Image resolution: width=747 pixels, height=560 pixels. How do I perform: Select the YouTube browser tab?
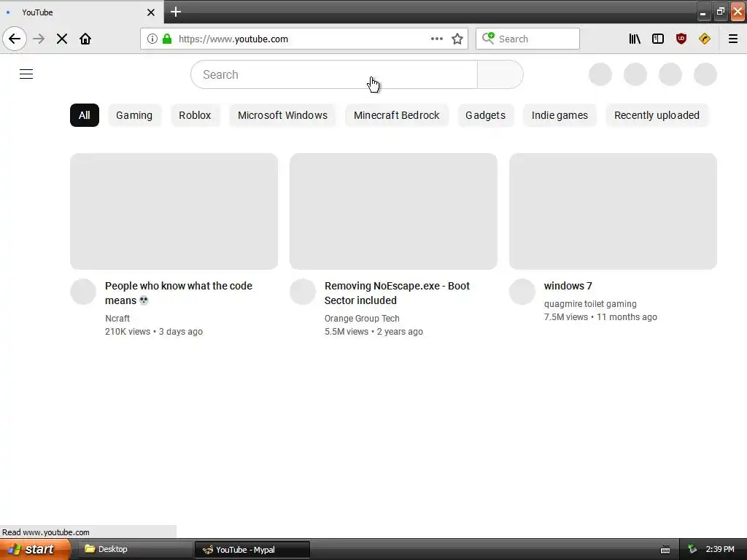point(82,12)
